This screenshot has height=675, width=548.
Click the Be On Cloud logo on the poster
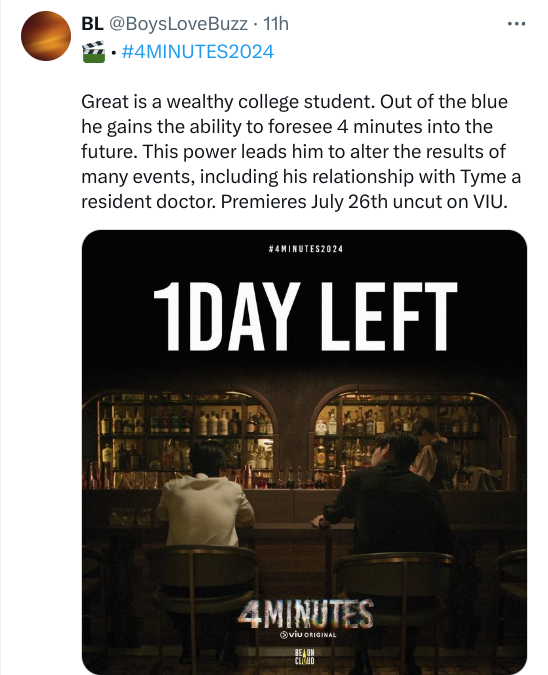click(x=304, y=656)
